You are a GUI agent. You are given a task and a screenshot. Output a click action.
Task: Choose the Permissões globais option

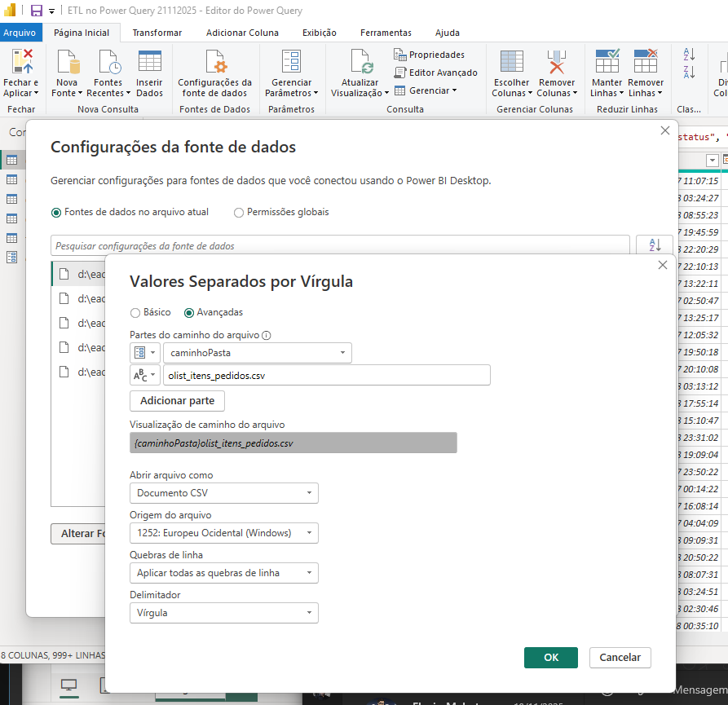tap(239, 213)
